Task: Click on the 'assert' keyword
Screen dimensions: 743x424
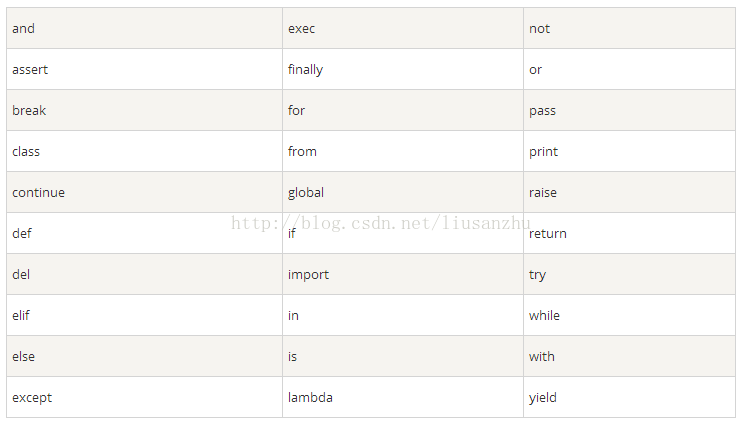Action: [x=30, y=70]
